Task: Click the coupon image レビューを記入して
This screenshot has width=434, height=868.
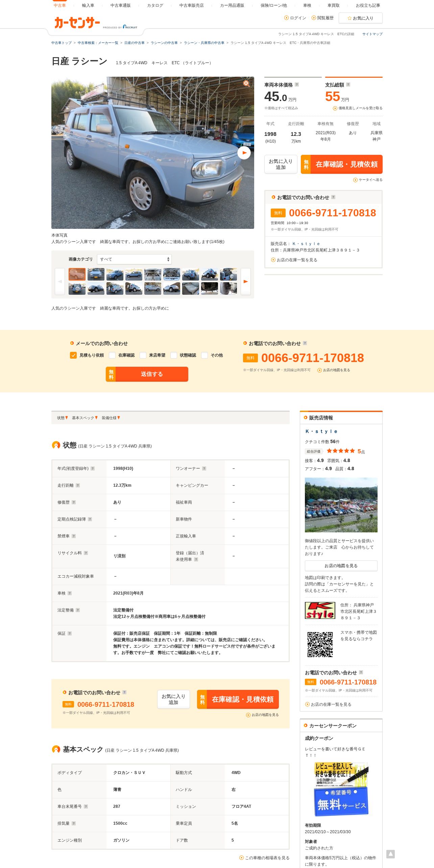Action: point(341,789)
